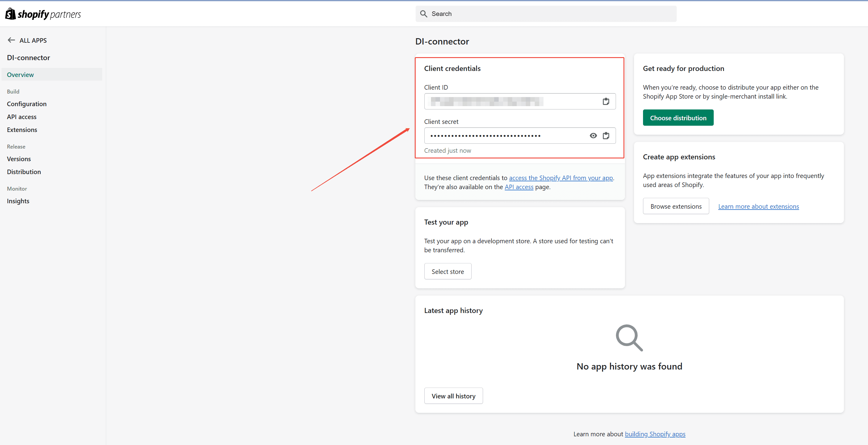Click the Monitor section label

[x=17, y=189]
